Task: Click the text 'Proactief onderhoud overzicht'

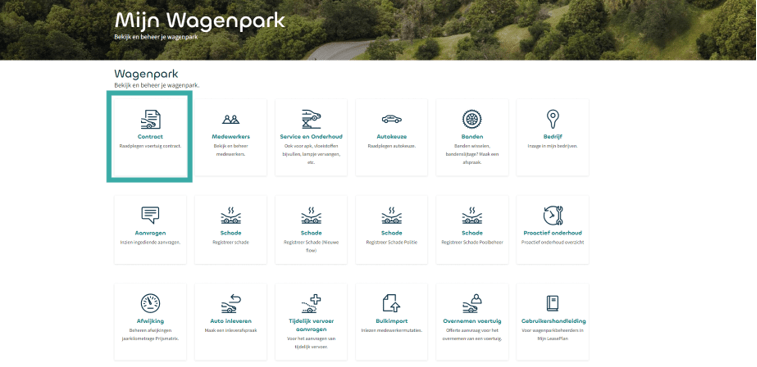Action: click(552, 242)
